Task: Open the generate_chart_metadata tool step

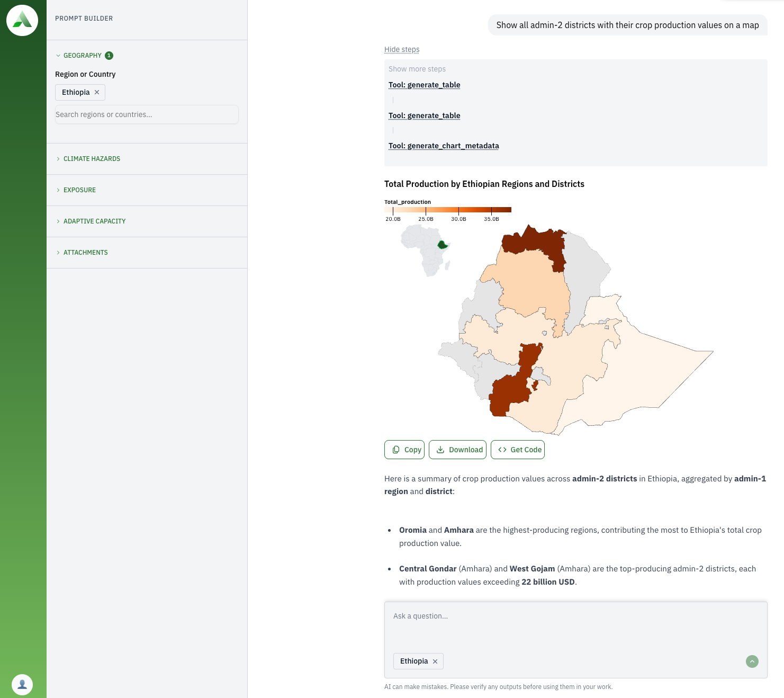Action: coord(444,146)
